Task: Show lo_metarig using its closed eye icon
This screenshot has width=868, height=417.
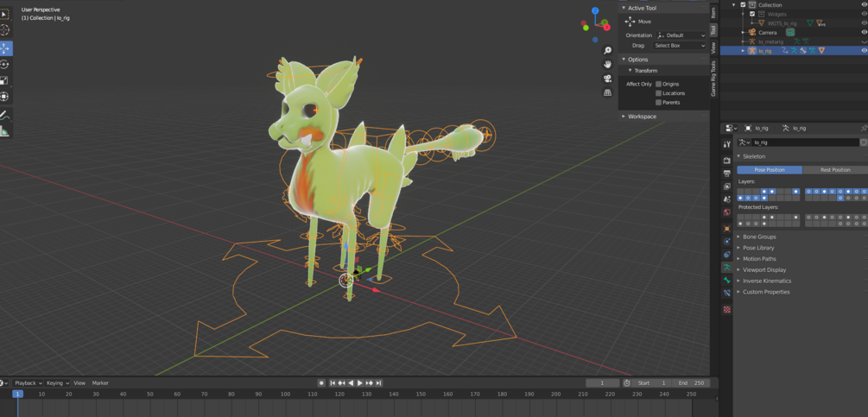Action: coord(865,41)
